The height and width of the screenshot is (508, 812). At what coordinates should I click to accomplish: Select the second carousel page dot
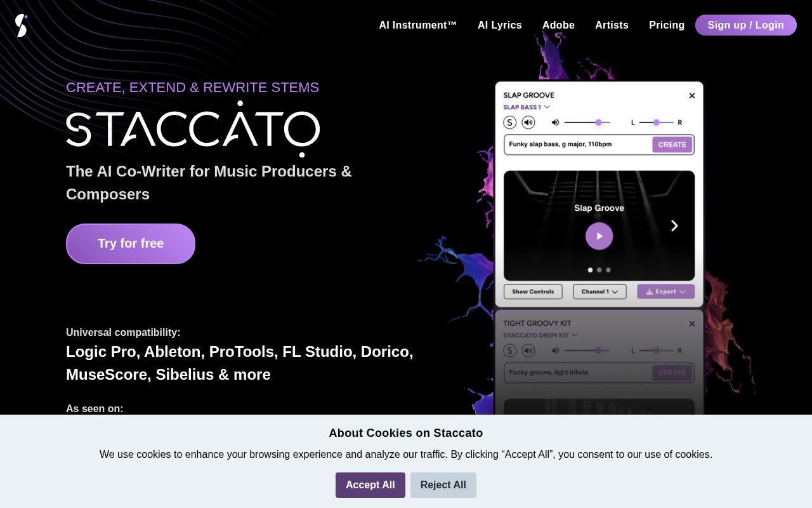click(598, 269)
